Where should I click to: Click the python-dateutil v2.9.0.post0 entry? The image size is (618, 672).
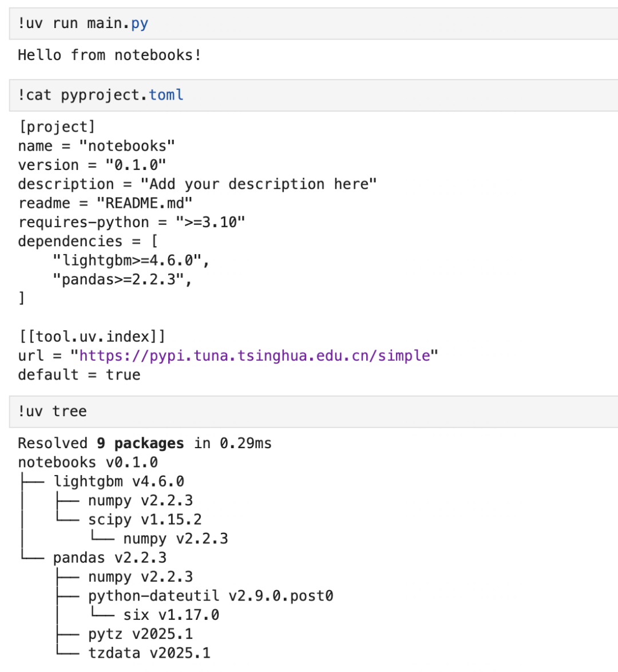[x=211, y=596]
